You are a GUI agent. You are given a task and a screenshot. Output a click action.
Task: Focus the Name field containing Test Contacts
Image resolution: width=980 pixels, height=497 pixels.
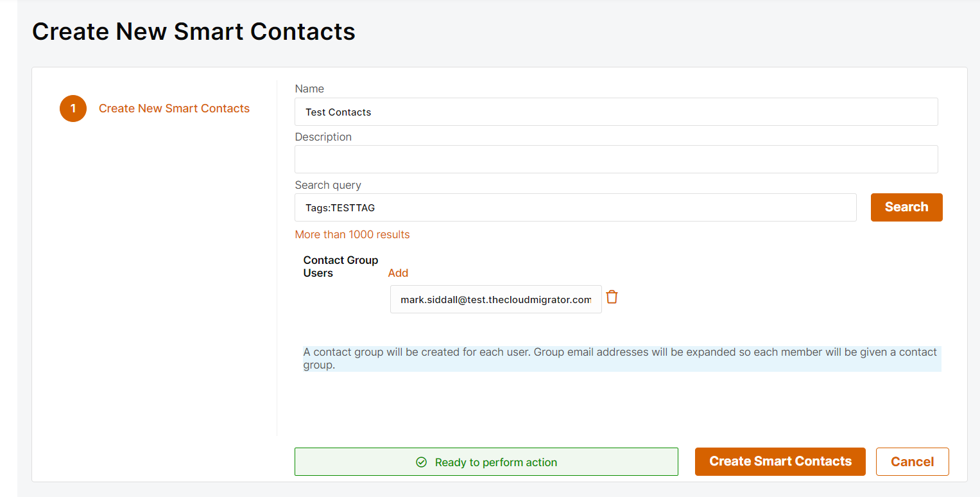[x=616, y=112]
